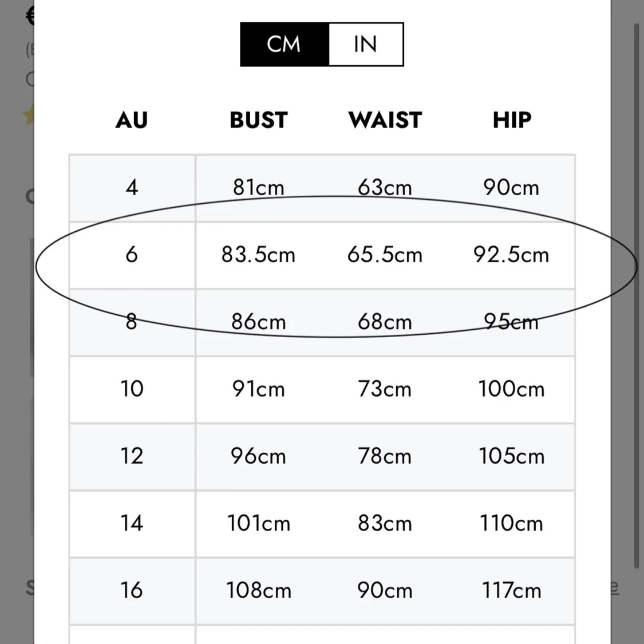Click the HIP column header

pyautogui.click(x=512, y=120)
